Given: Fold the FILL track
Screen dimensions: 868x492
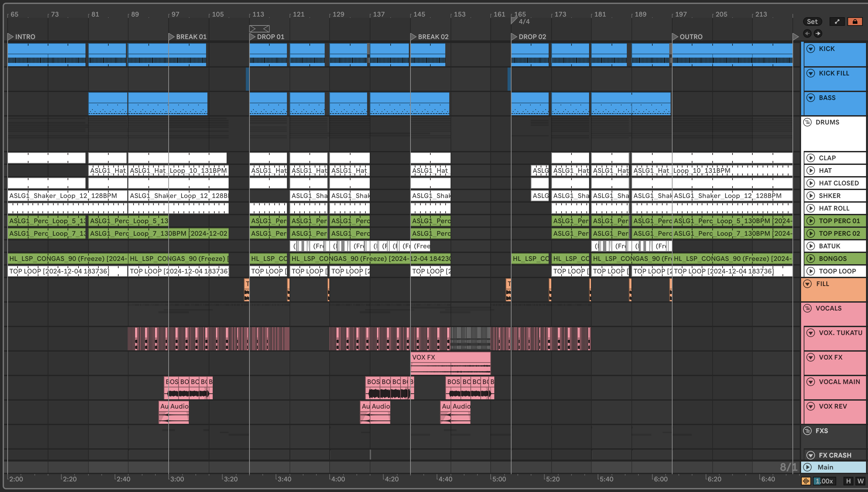Looking at the screenshot, I should click(807, 284).
